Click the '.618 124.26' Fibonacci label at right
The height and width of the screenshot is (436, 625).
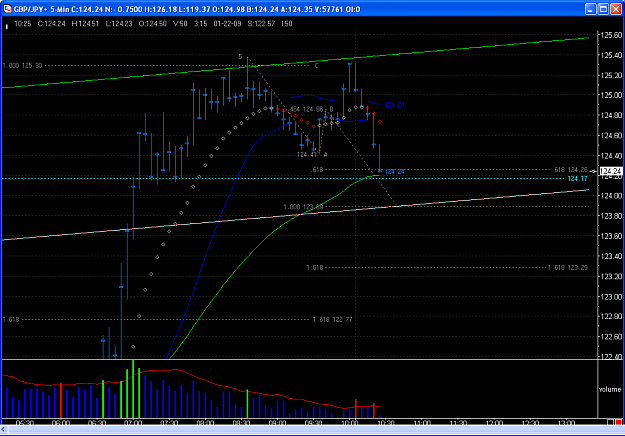570,170
